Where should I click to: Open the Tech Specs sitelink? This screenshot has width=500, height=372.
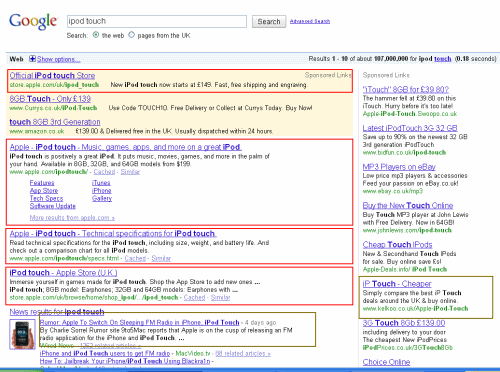click(x=46, y=198)
